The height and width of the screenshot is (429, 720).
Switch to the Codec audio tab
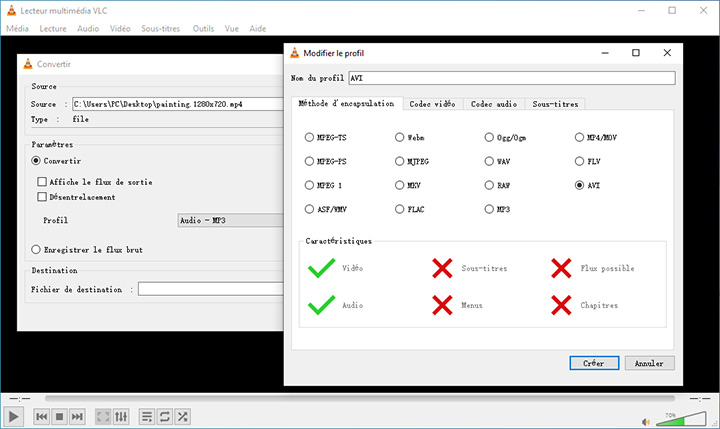(494, 104)
